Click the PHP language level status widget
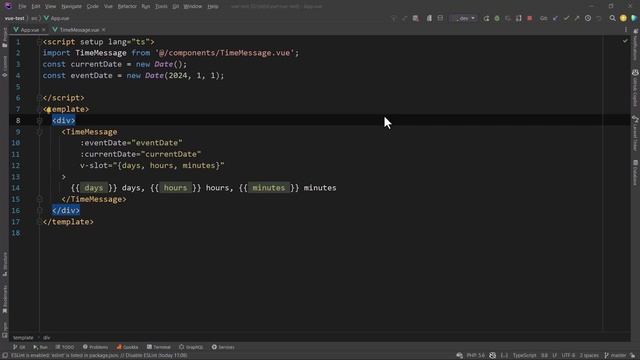The image size is (640, 360). (476, 356)
